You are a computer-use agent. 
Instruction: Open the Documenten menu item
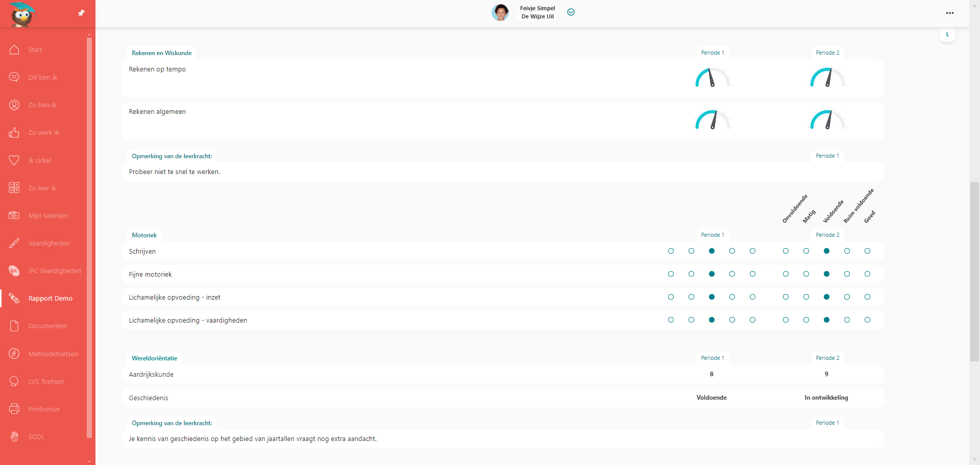(x=47, y=326)
